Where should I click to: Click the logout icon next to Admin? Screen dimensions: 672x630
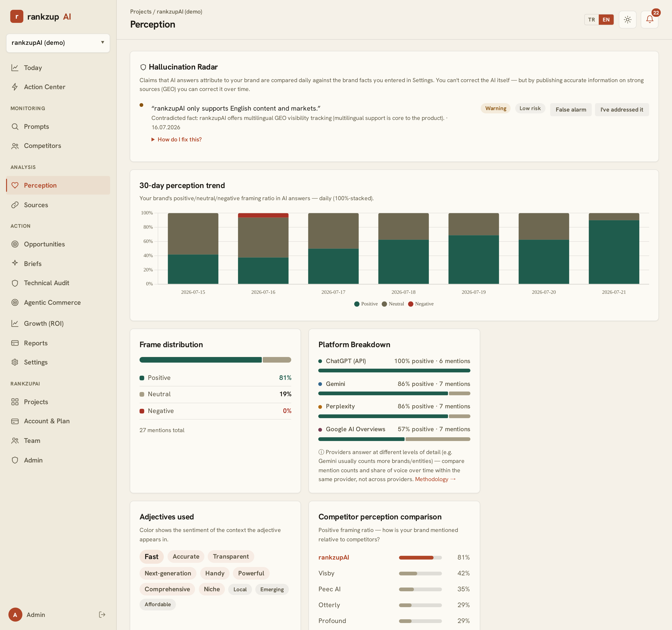102,614
